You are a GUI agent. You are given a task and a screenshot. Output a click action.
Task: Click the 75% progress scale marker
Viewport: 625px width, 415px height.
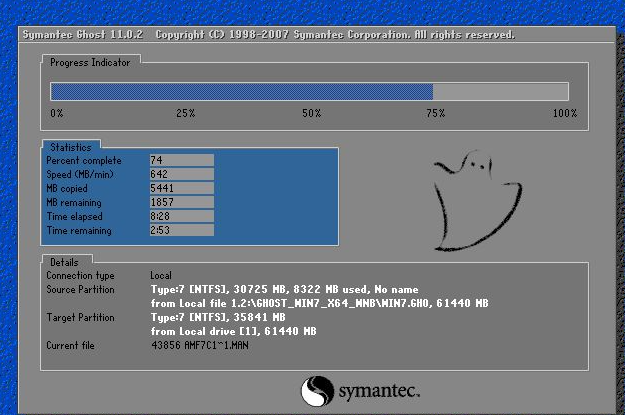pyautogui.click(x=435, y=113)
